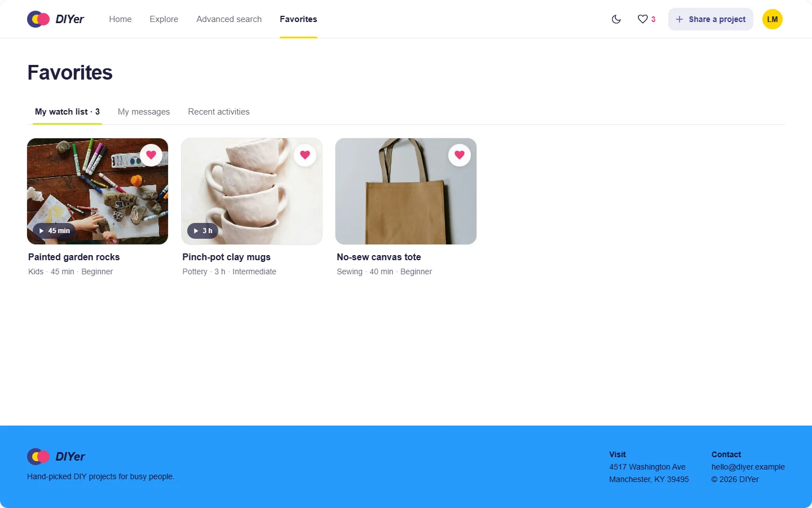Viewport: 812px width, 508px height.
Task: Click the Pinch-pot clay mugs title
Action: coord(226,257)
